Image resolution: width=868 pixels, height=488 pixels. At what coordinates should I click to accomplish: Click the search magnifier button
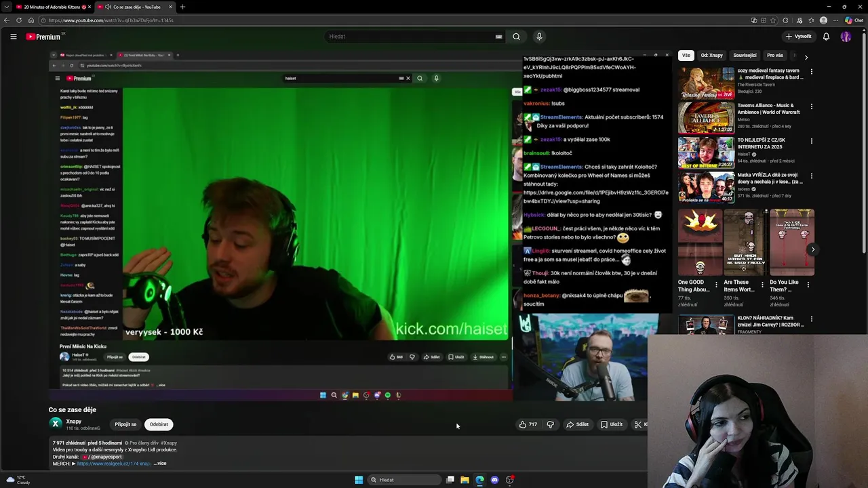coord(516,37)
